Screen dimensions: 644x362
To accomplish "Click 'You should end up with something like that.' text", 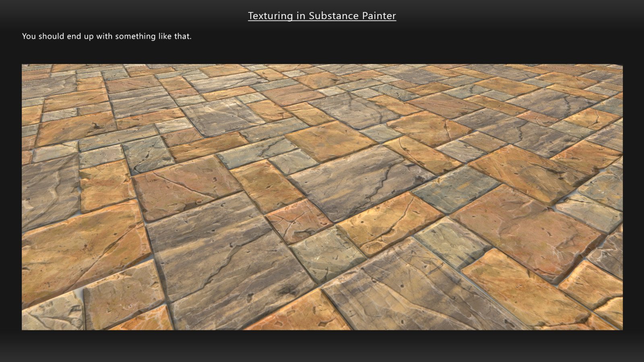I will tap(107, 36).
